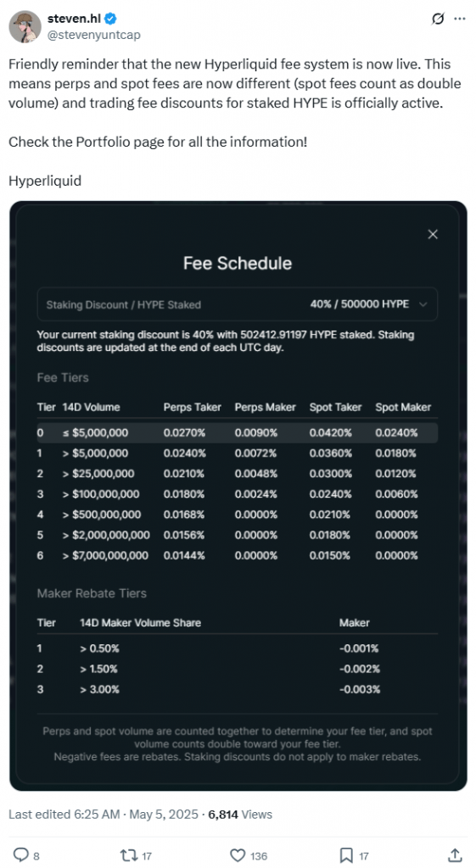Viewport: 476px width, 868px height.
Task: Click the verified badge next to steven.hl
Action: click(x=111, y=19)
